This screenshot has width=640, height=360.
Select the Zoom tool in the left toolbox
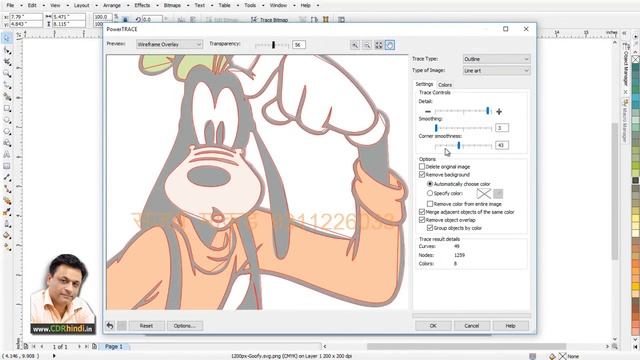(x=7, y=73)
